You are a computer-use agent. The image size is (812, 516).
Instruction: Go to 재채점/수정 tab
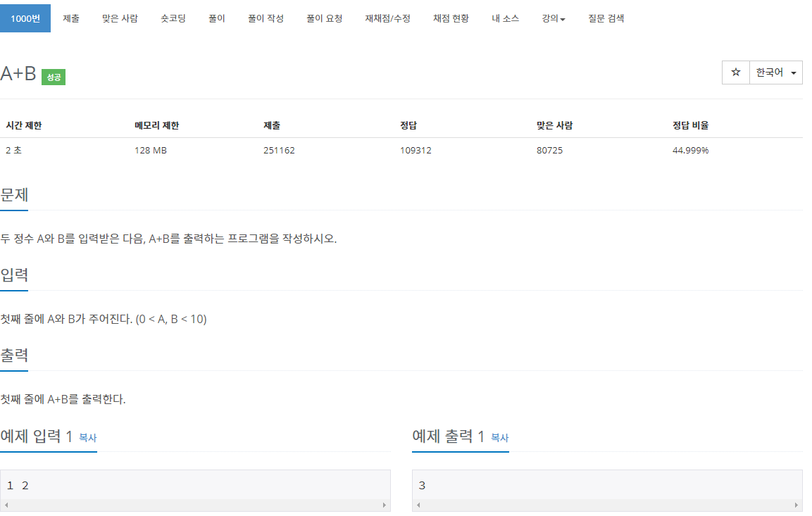coord(387,18)
